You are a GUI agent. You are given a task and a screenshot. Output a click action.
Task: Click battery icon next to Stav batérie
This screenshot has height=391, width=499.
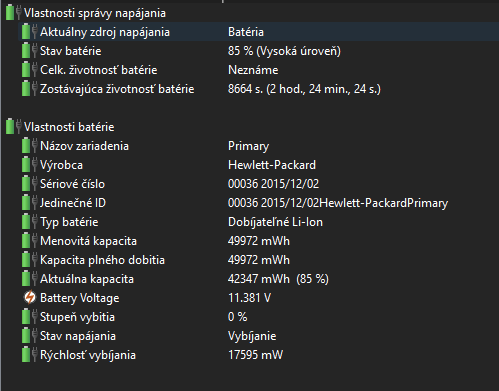tap(29, 51)
